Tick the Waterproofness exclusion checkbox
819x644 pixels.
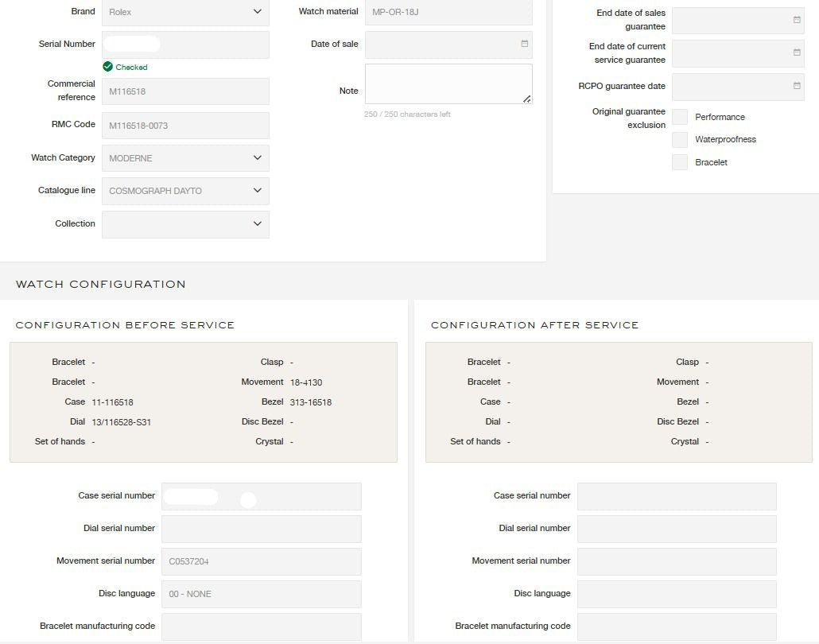680,140
